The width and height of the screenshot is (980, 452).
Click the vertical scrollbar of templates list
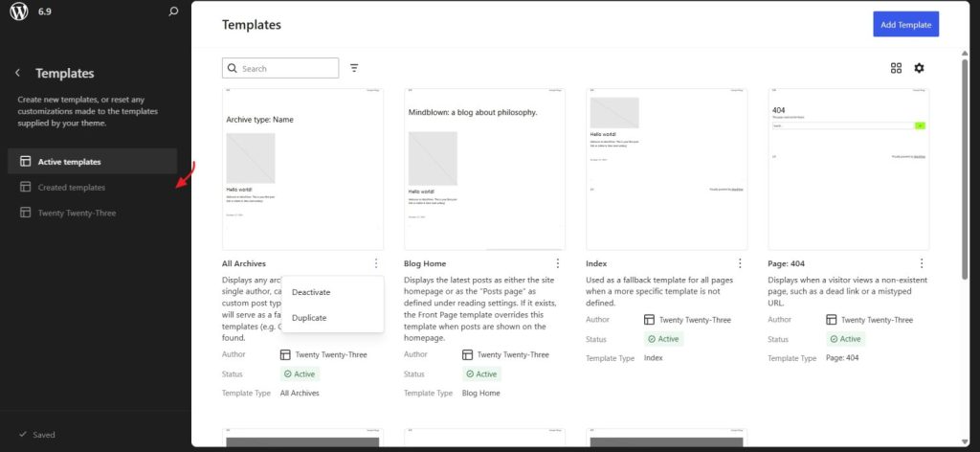coord(965,169)
